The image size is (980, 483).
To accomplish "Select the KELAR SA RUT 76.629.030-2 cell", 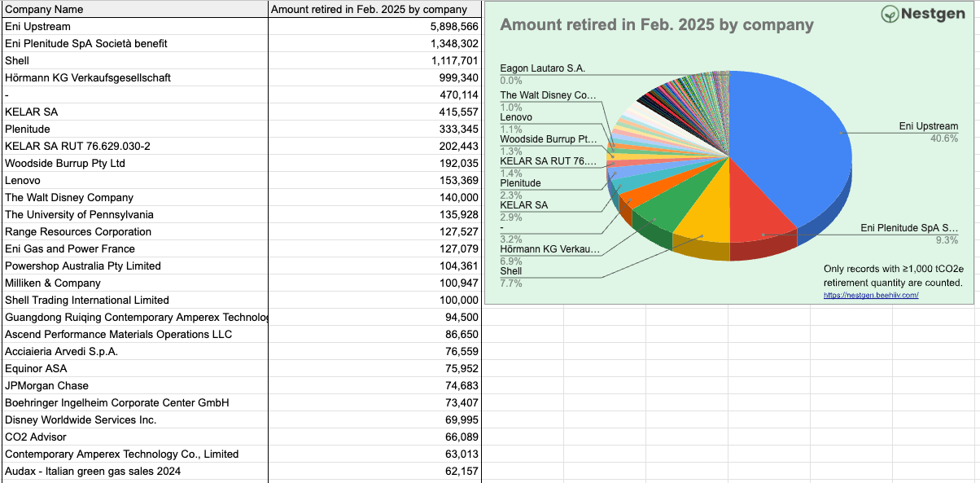I will (x=134, y=147).
